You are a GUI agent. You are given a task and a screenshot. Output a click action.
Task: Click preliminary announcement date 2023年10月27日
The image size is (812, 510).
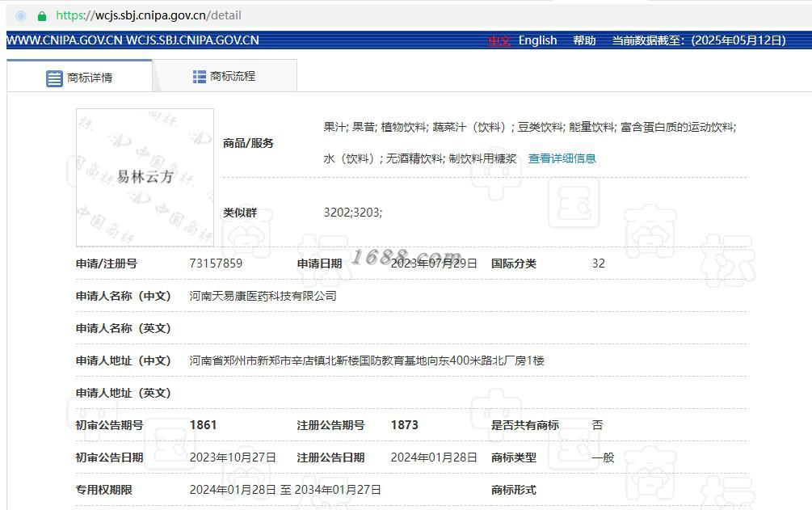(x=233, y=457)
